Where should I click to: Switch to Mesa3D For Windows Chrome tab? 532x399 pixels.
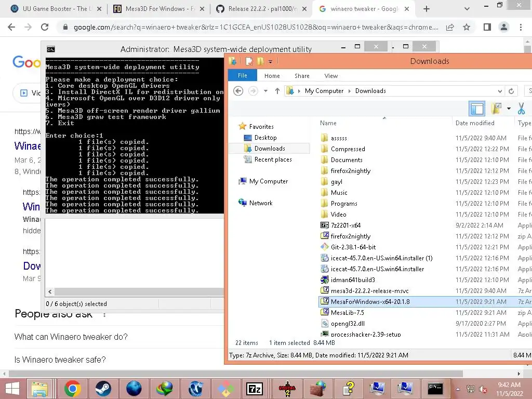click(159, 9)
